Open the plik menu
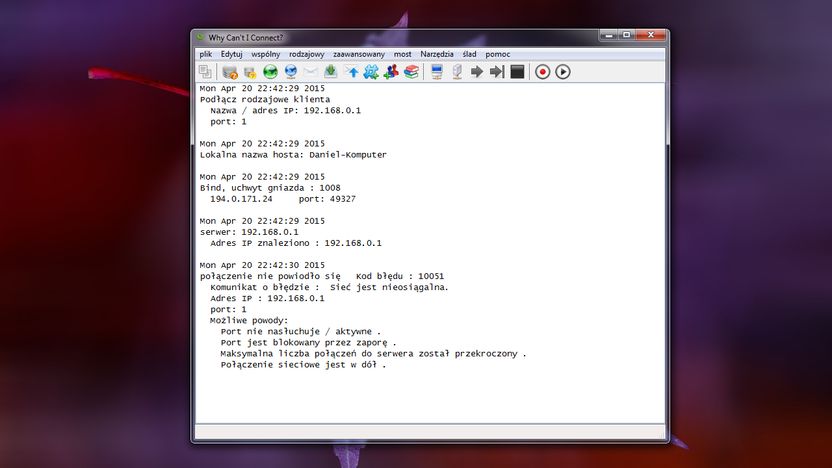The height and width of the screenshot is (468, 832). click(x=206, y=54)
